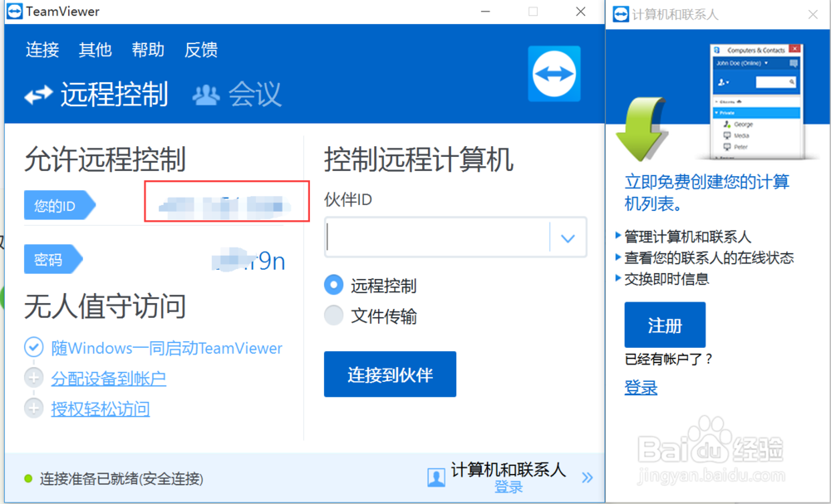This screenshot has width=831, height=504.
Task: Expand the 伙伴ID dropdown arrow
Action: pyautogui.click(x=568, y=238)
